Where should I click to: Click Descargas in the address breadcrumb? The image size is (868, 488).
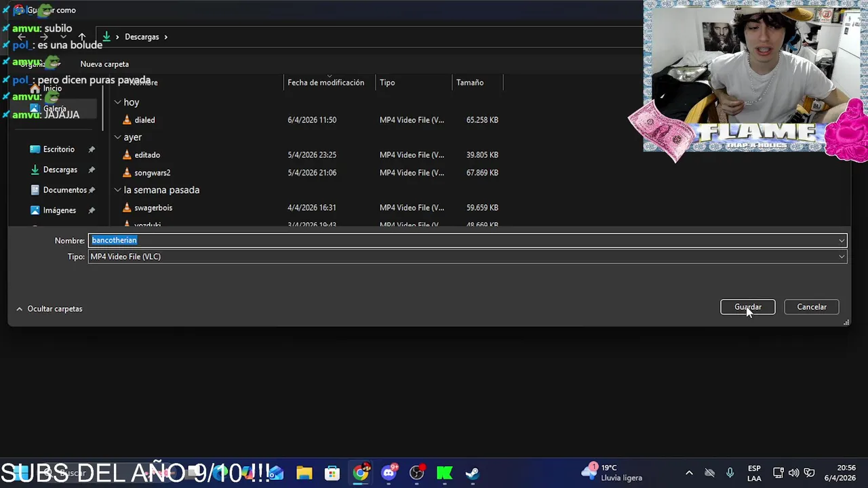[142, 37]
